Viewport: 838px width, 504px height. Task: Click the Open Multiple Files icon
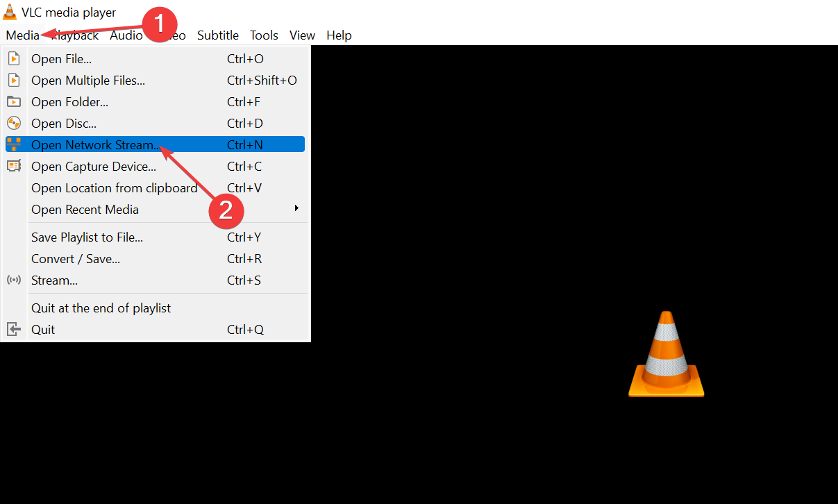(14, 81)
